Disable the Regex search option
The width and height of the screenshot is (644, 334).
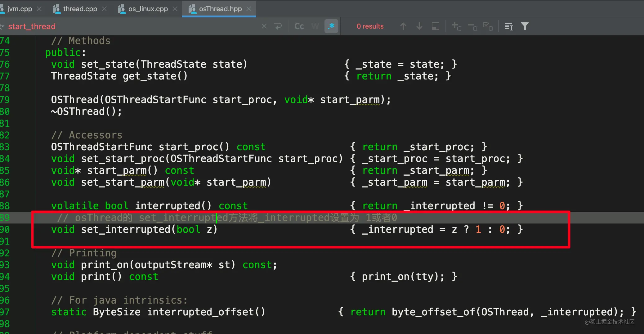click(331, 26)
